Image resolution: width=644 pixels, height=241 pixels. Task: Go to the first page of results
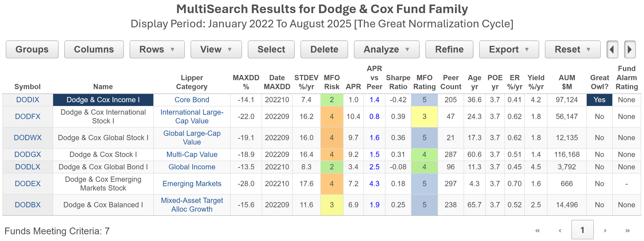pyautogui.click(x=537, y=231)
